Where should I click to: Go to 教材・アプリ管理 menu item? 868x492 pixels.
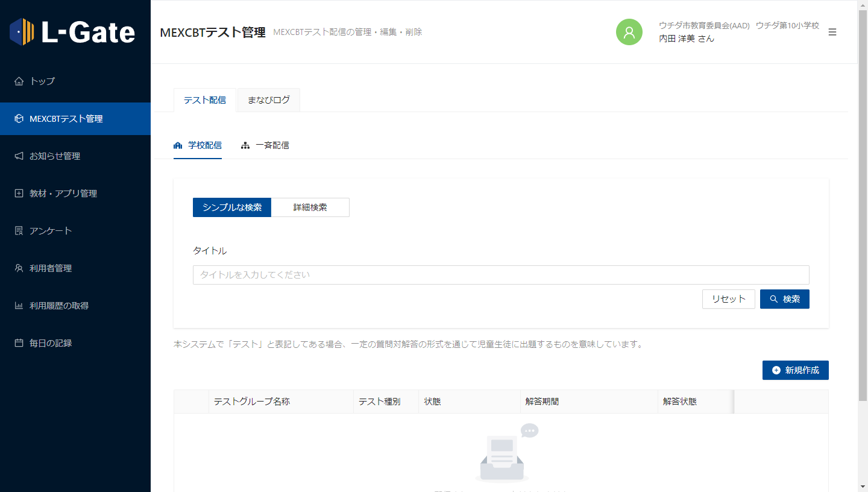(75, 194)
